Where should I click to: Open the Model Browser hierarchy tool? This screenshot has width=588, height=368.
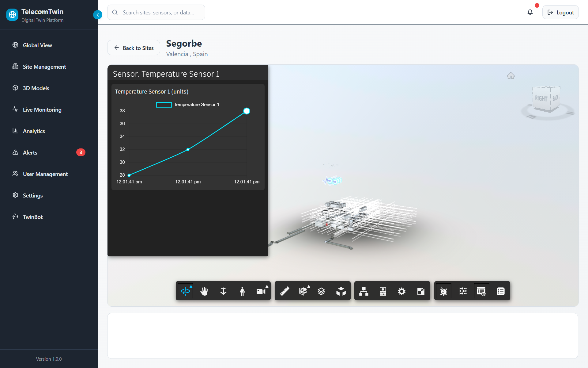tap(364, 291)
